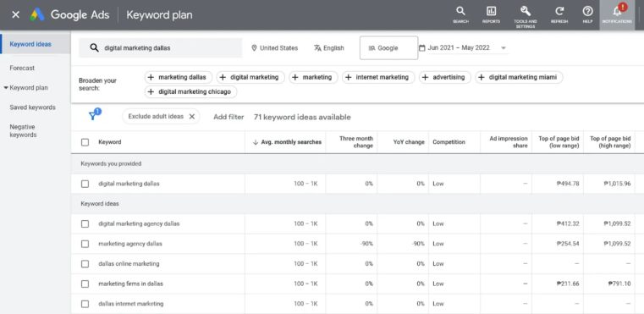Click the 'marketing firms in dallas' keyword
Screen dimensions: 644x314
coord(130,284)
